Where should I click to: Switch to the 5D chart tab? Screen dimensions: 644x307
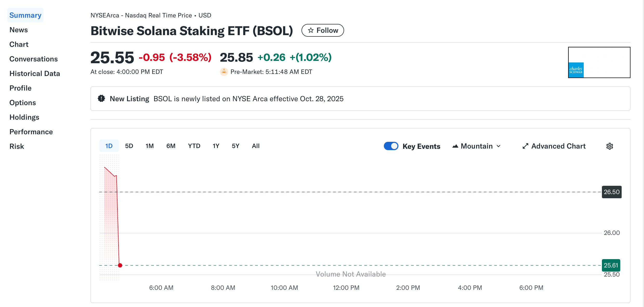pos(129,146)
